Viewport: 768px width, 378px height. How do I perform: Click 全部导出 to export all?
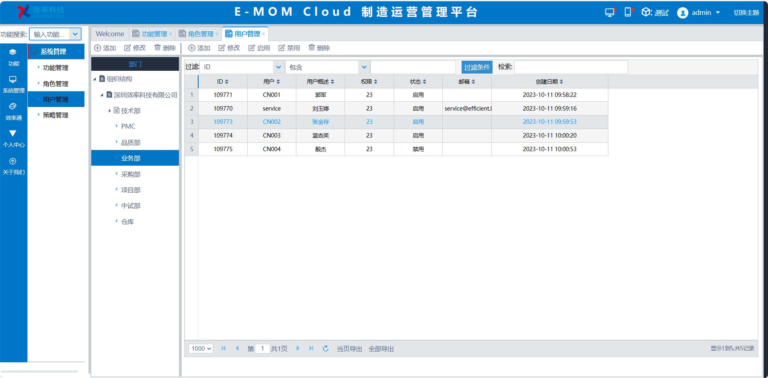(381, 349)
